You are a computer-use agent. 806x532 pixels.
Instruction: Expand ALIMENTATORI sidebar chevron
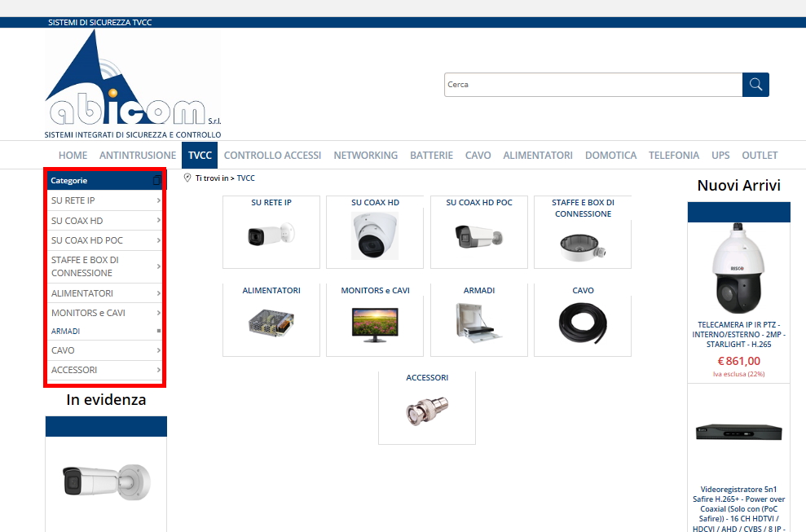tap(158, 293)
